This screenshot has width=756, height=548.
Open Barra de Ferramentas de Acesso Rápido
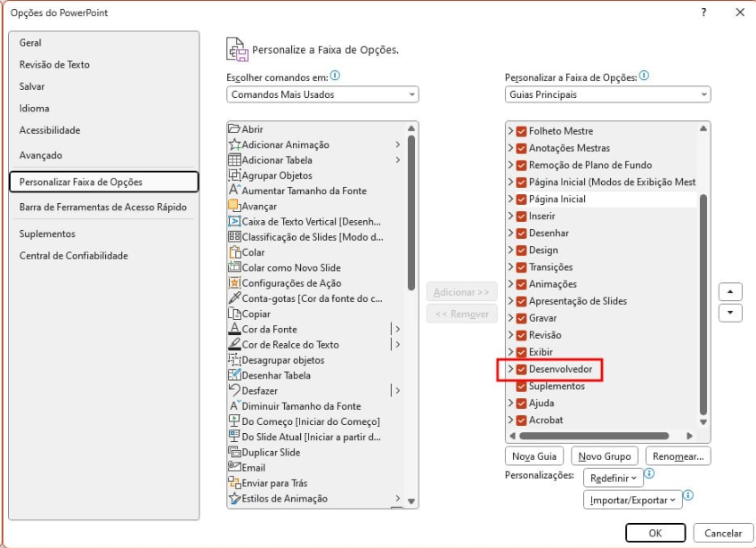[x=103, y=207]
